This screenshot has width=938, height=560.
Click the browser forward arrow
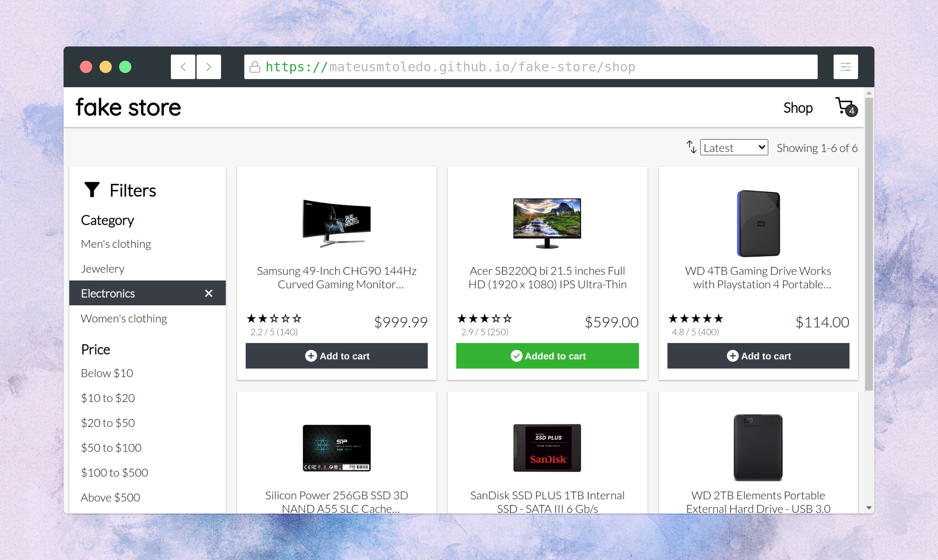click(209, 67)
